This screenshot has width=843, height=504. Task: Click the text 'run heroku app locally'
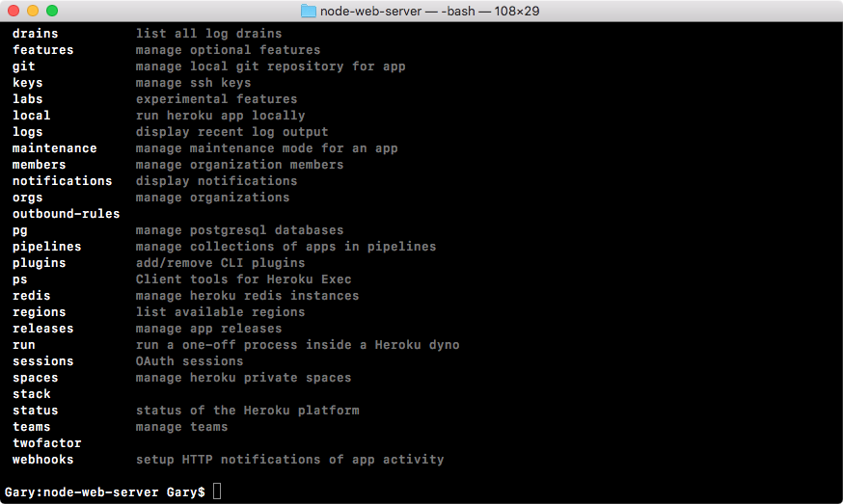(x=221, y=116)
